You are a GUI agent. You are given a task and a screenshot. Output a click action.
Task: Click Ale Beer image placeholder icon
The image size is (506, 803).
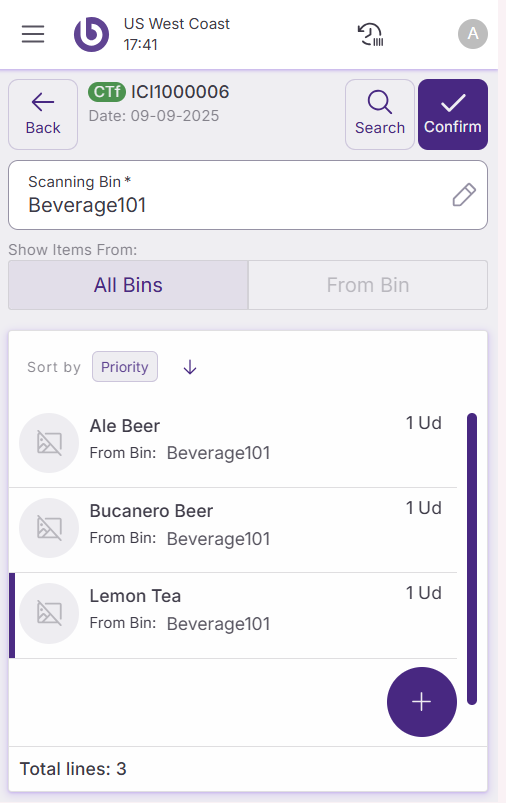coord(49,443)
